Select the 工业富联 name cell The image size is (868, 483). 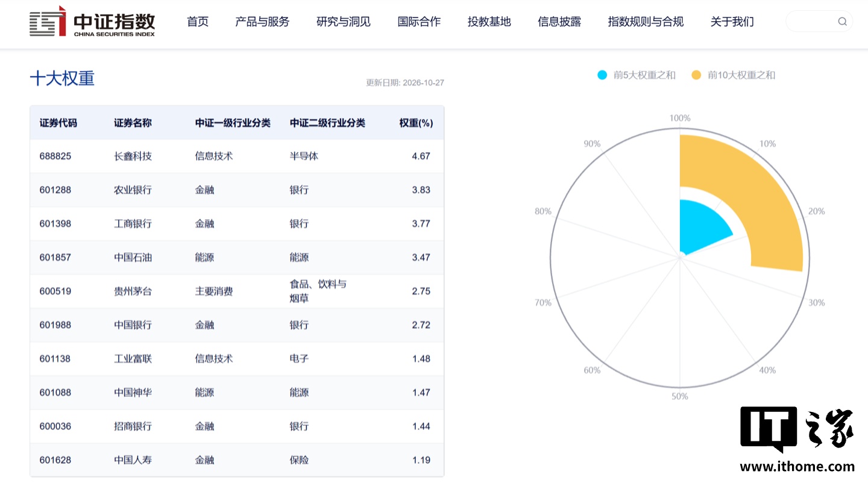point(133,358)
